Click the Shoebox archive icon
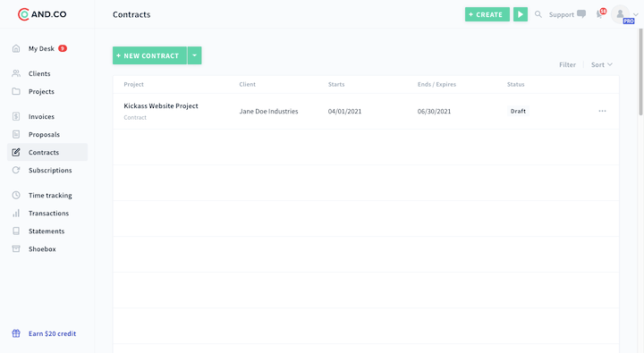Screen dimensions: 644x353 (16, 248)
